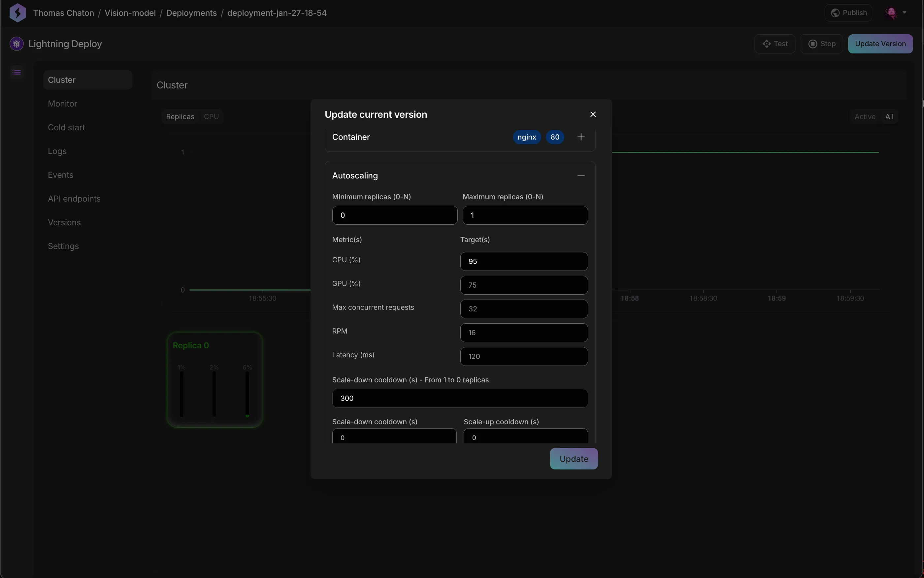This screenshot has width=924, height=578.
Task: Open the Logs section
Action: (57, 151)
